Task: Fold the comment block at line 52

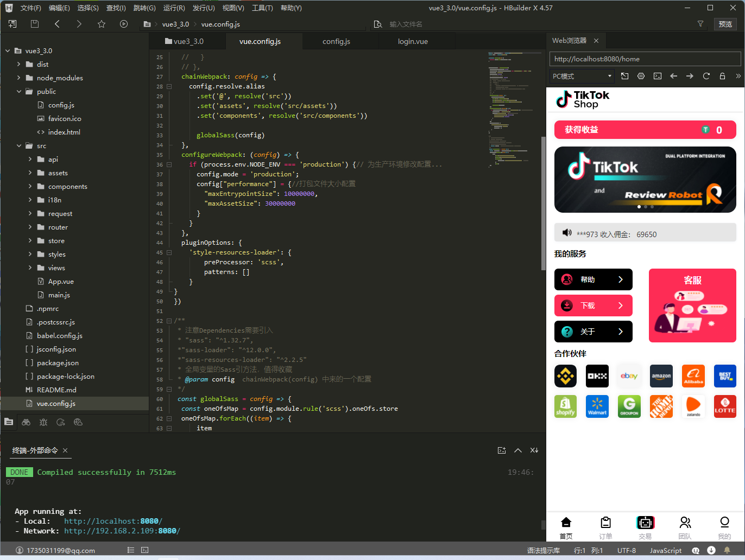Action: click(169, 321)
